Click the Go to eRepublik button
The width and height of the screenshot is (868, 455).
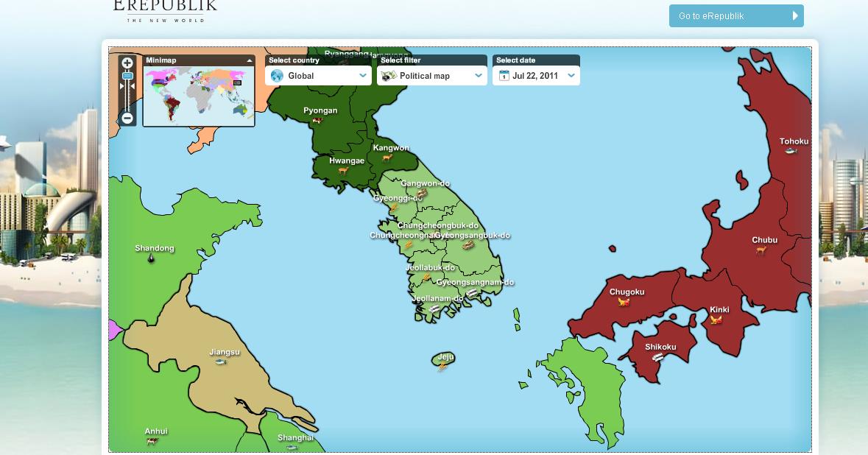tap(736, 16)
